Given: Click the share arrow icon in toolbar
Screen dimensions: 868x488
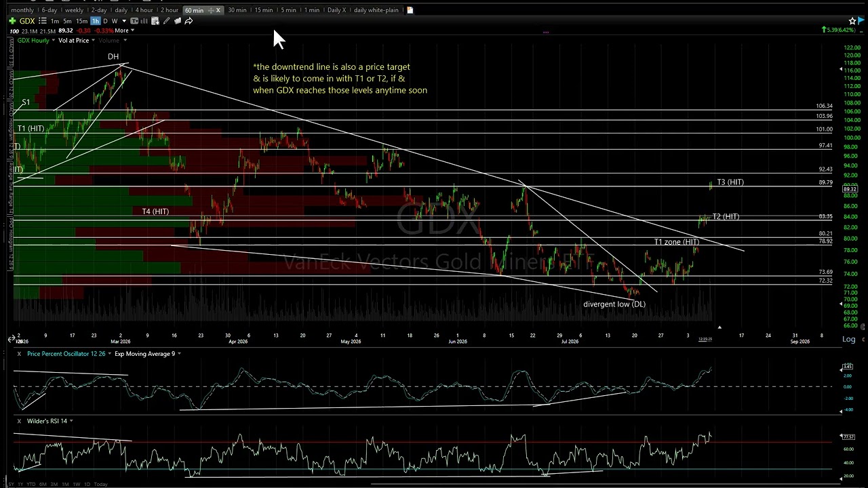Looking at the screenshot, I should (189, 21).
